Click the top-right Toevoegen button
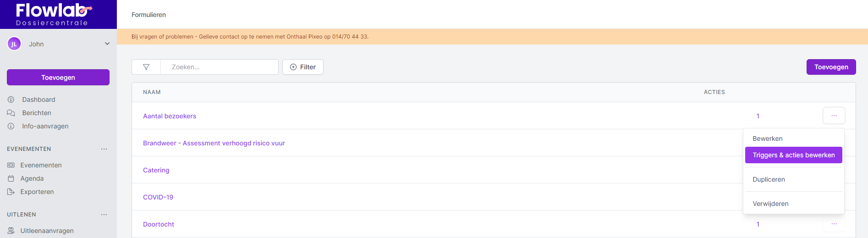Viewport: 868px width, 238px height. (831, 67)
